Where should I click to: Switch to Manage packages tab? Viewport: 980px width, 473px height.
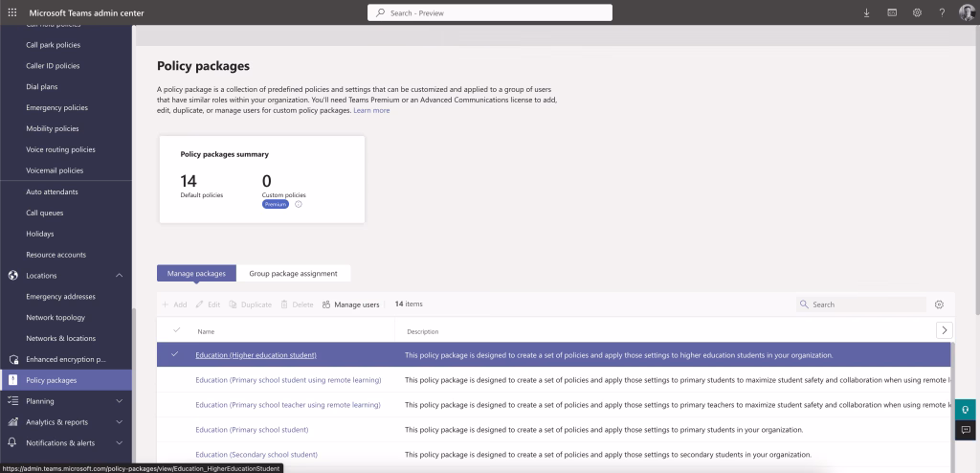pyautogui.click(x=196, y=274)
